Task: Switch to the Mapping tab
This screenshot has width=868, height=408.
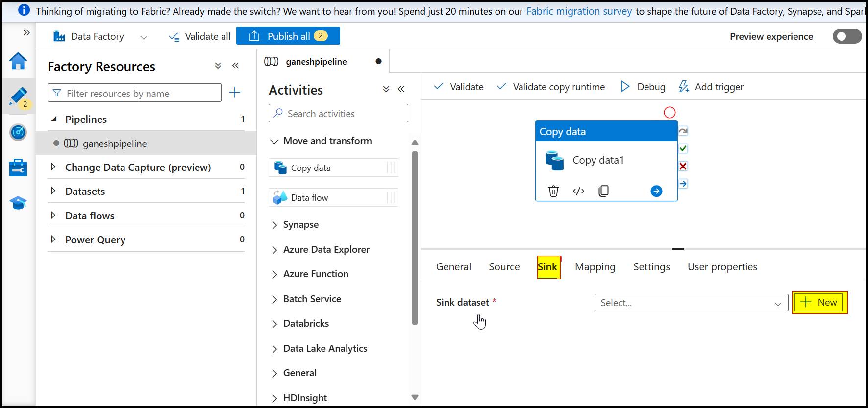Action: click(x=595, y=267)
